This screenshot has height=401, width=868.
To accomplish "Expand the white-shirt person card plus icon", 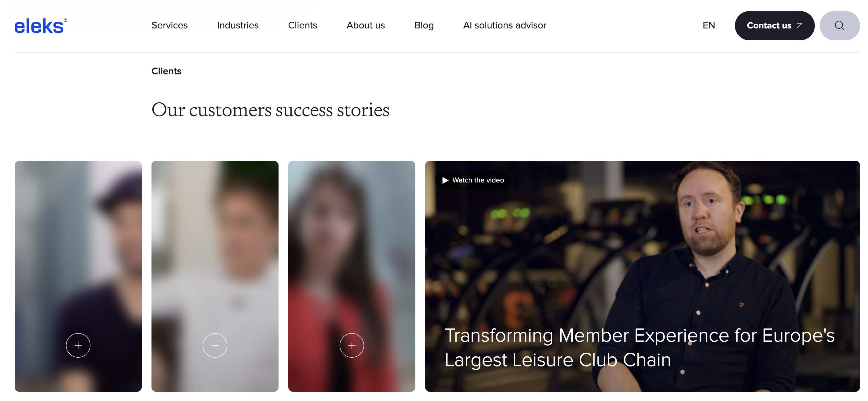I will (x=215, y=345).
